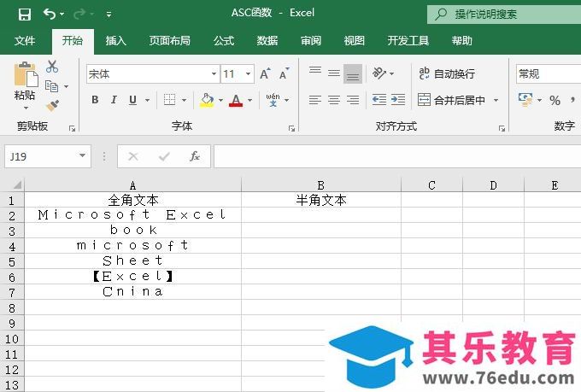Open the undo history dropdown arrow
Image resolution: width=581 pixels, height=392 pixels.
tap(62, 15)
